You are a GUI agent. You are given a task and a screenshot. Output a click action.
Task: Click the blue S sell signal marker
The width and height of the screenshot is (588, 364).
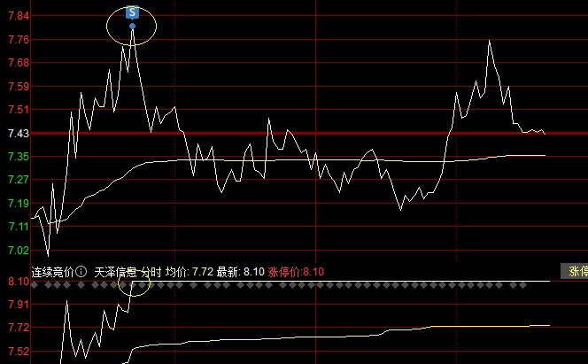pos(132,12)
